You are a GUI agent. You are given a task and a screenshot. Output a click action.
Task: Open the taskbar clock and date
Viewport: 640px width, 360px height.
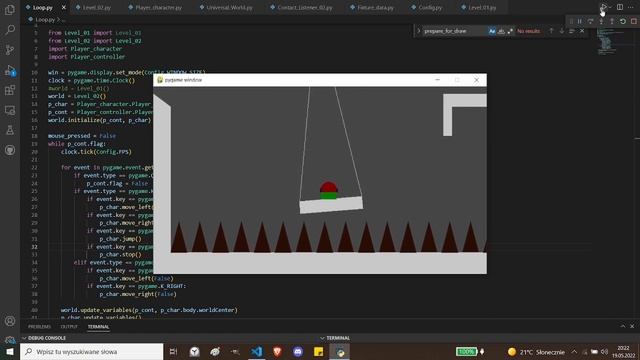pyautogui.click(x=623, y=352)
